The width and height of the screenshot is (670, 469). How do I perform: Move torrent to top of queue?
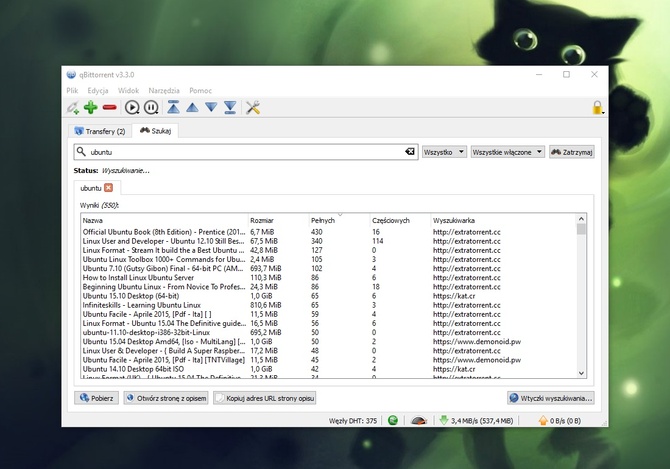point(173,107)
